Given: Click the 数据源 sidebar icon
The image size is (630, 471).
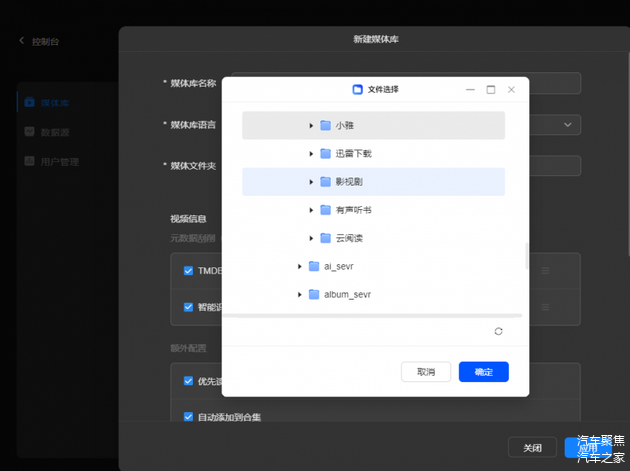Looking at the screenshot, I should point(30,131).
